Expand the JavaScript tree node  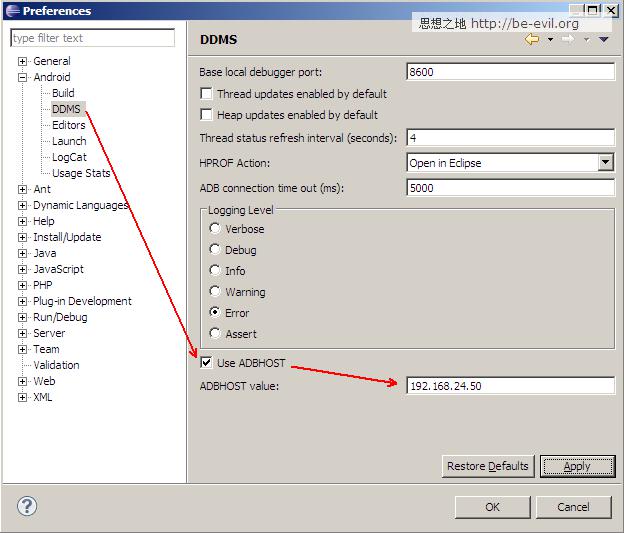[x=22, y=269]
